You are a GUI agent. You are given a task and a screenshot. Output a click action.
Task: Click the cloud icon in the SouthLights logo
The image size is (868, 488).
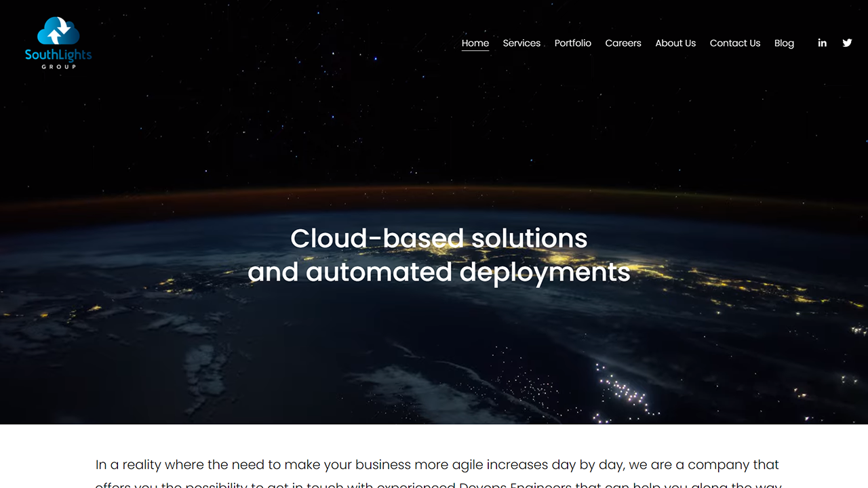pyautogui.click(x=58, y=31)
